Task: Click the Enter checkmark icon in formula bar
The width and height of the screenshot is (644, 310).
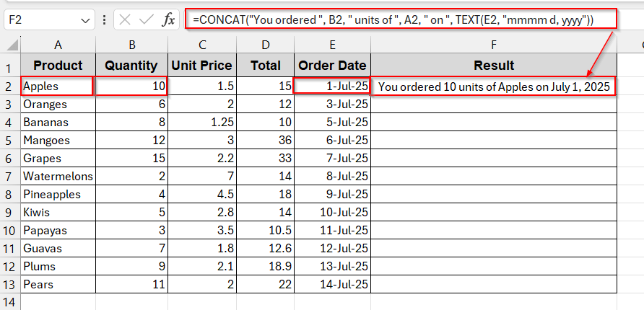Action: coord(147,20)
